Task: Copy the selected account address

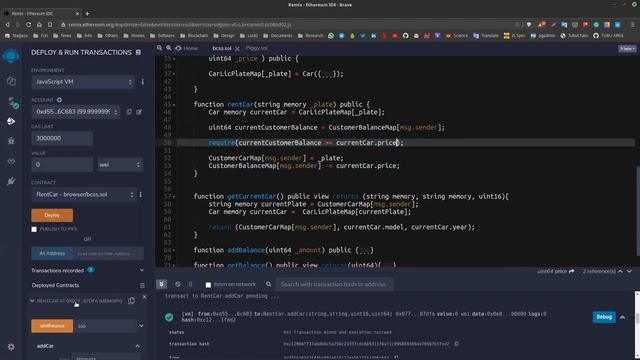Action: pos(129,111)
